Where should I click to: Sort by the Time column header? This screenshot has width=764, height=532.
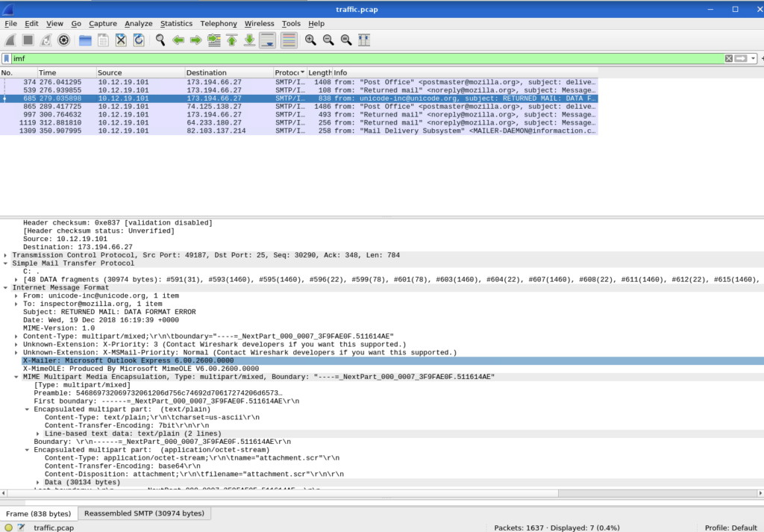(66, 72)
